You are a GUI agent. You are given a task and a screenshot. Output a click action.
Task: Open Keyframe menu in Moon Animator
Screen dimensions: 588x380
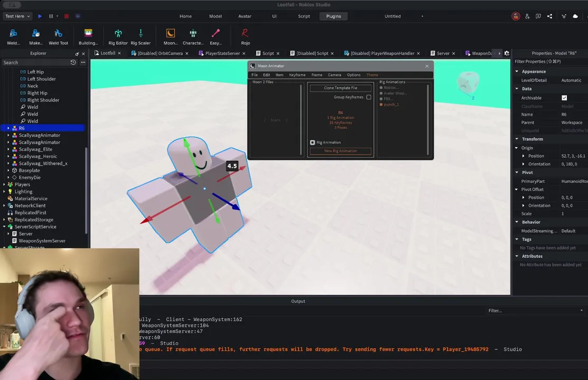[297, 75]
